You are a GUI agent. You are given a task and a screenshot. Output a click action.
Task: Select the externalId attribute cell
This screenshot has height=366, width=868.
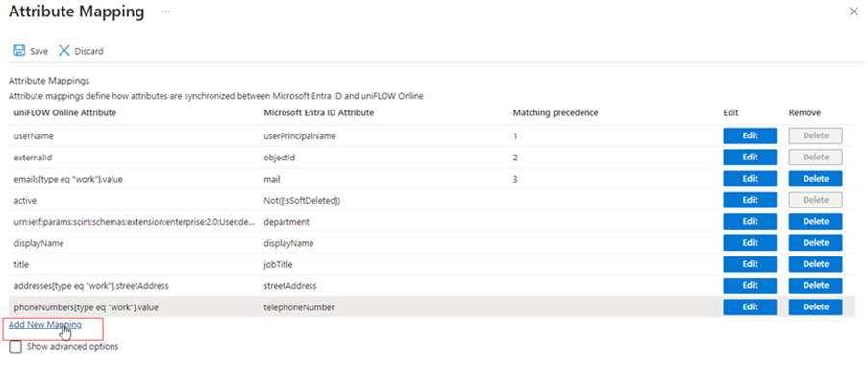click(33, 158)
